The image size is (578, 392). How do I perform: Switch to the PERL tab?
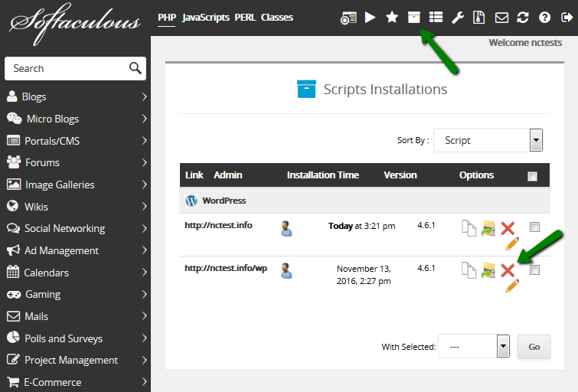click(245, 17)
